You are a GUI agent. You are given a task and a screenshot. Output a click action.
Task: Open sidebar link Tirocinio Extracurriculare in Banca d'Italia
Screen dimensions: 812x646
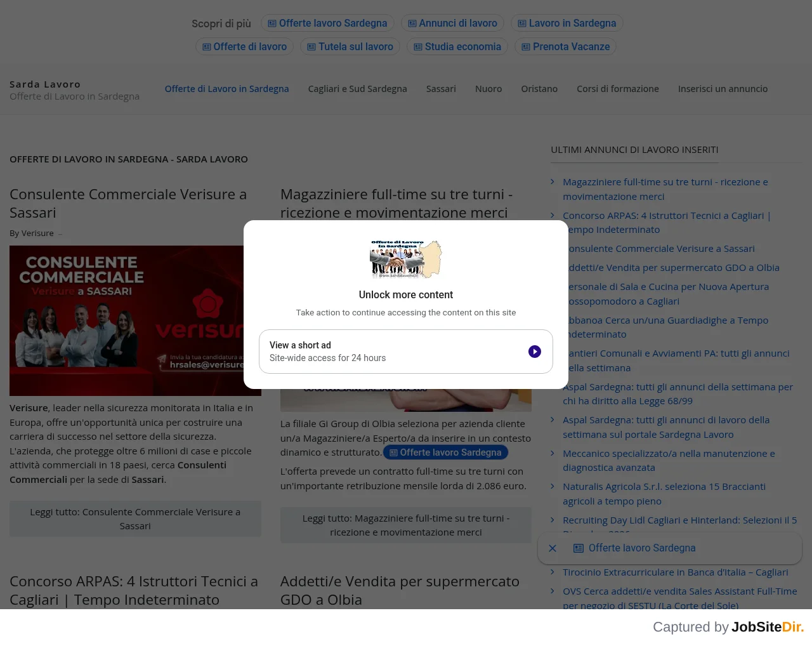(676, 572)
